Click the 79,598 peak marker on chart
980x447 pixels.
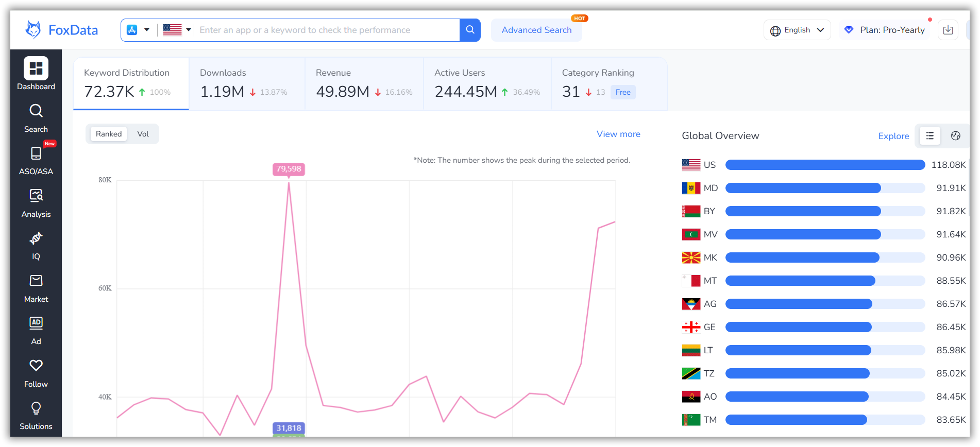tap(289, 169)
